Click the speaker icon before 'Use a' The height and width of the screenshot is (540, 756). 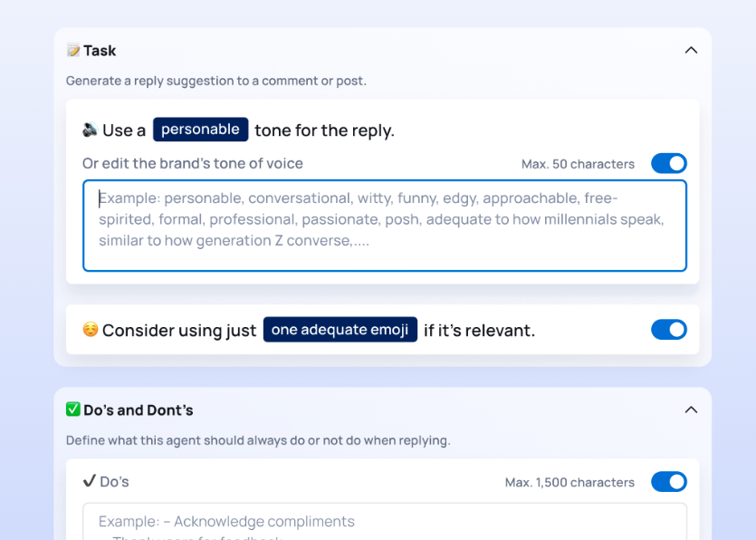(91, 130)
